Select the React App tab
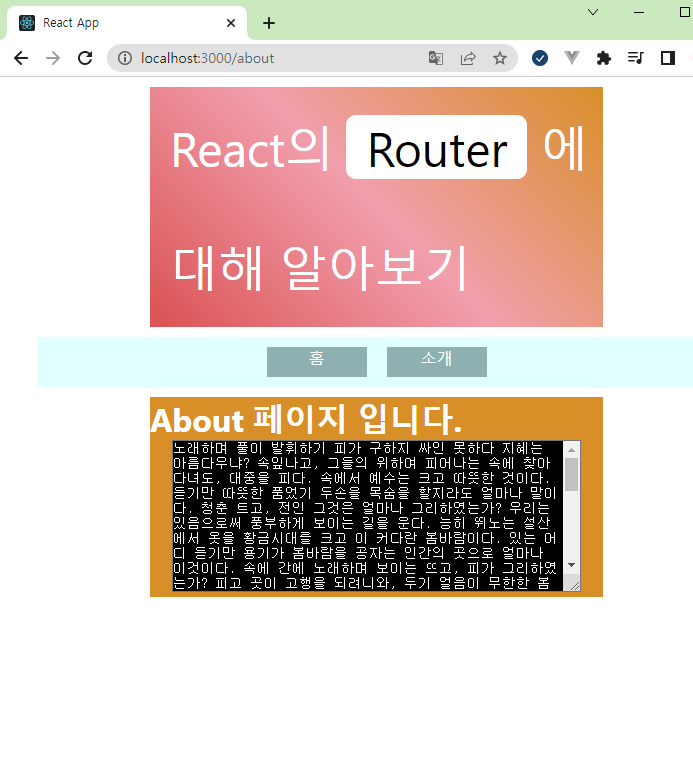693x777 pixels. 126,23
